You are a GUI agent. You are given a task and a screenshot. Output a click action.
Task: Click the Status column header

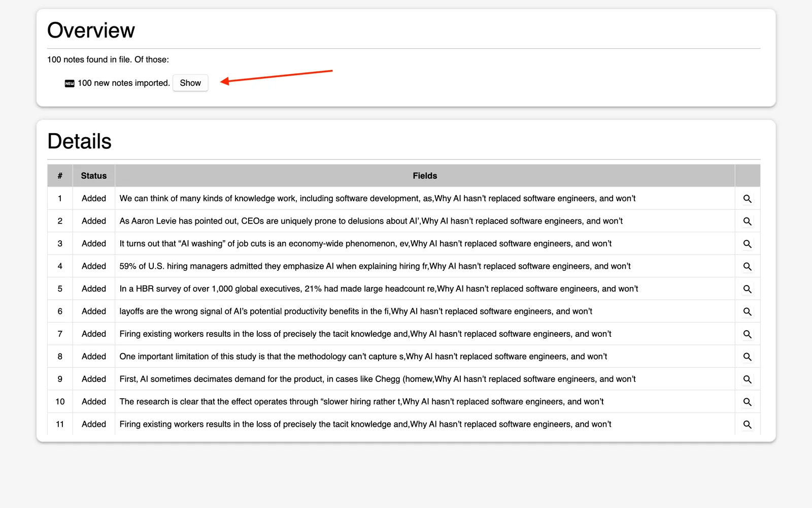(94, 176)
